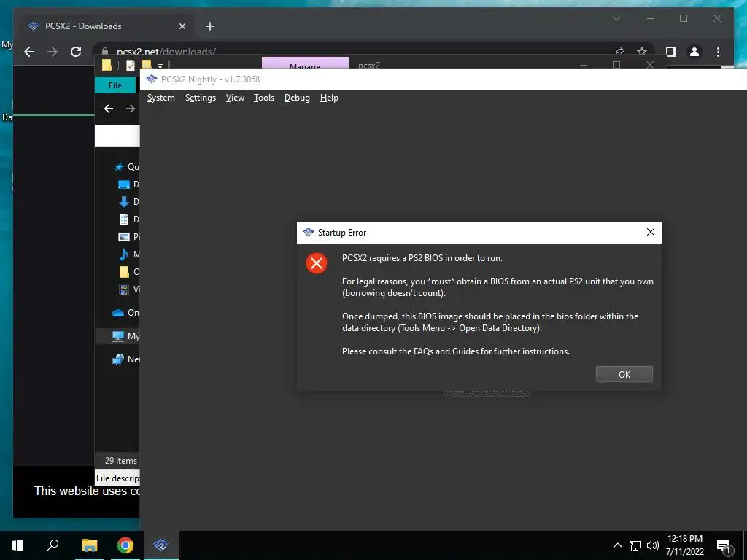This screenshot has height=560, width=747.
Task: Select OneDrive cloud in Explorer sidebar
Action: (x=118, y=313)
